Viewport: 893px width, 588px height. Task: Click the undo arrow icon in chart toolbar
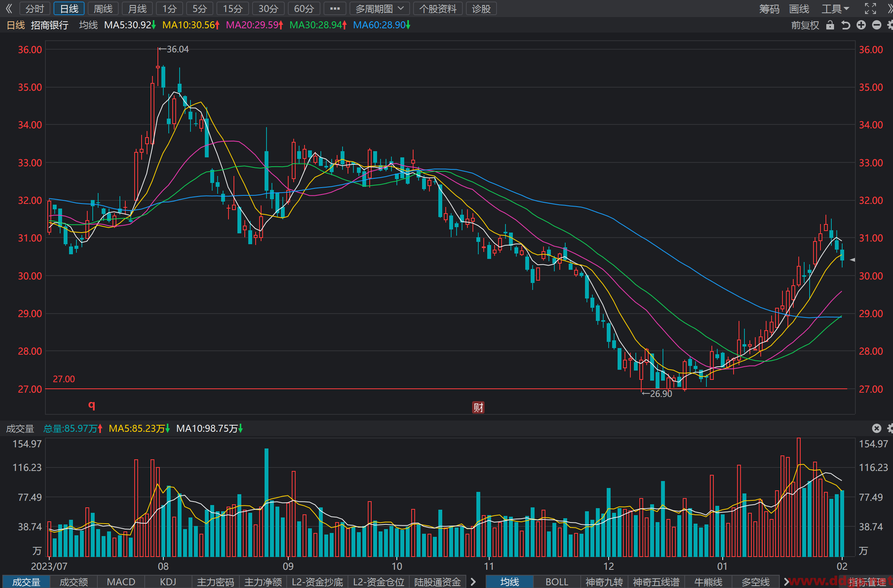pos(846,25)
